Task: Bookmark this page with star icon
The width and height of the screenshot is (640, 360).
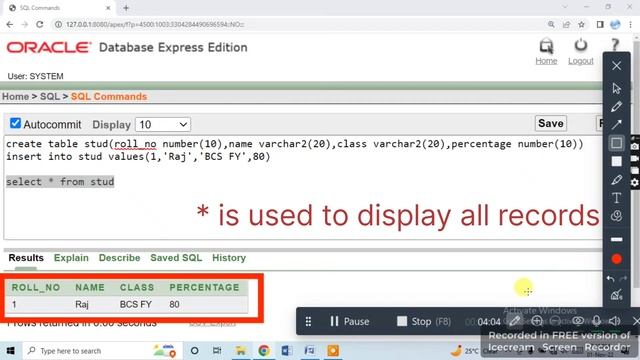Action: [581, 24]
